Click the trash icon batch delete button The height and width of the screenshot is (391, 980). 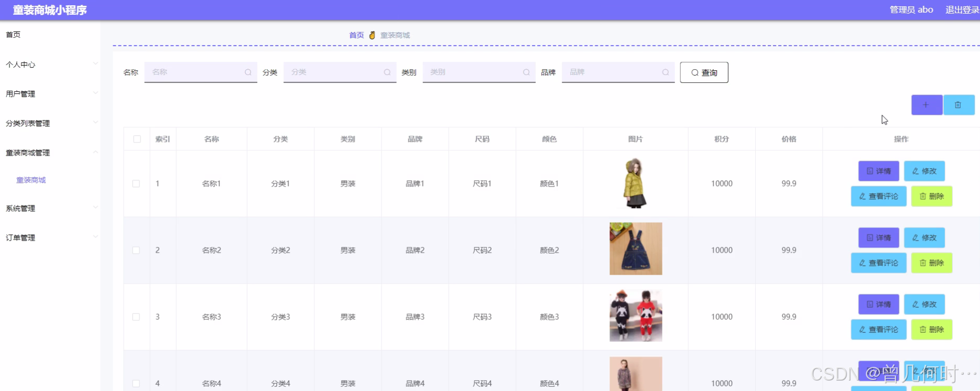pyautogui.click(x=959, y=105)
